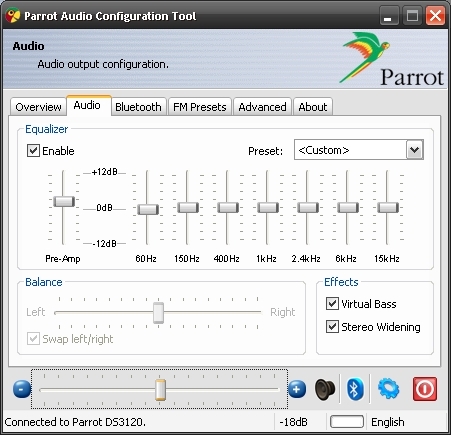
Task: Click the Pre-Amp slider handle
Action: [x=64, y=201]
